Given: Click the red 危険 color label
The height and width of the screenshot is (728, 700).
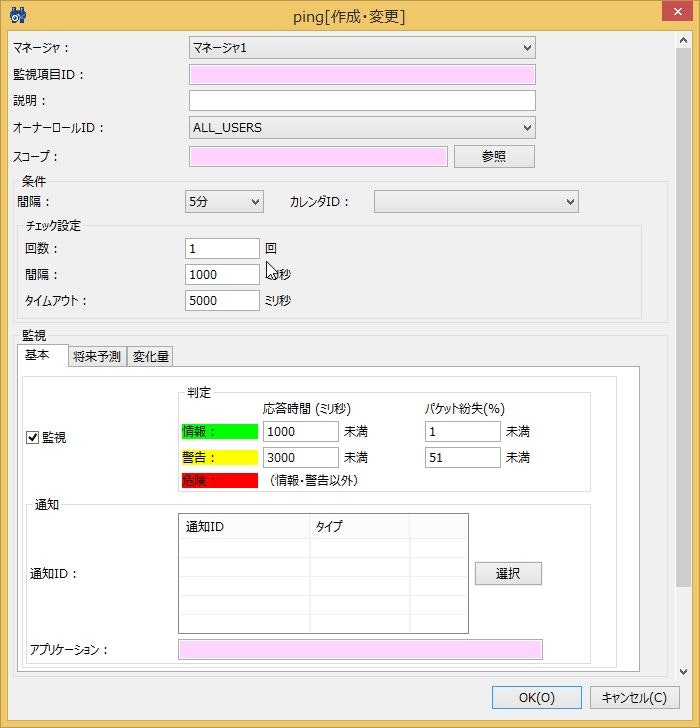Looking at the screenshot, I should click(220, 481).
